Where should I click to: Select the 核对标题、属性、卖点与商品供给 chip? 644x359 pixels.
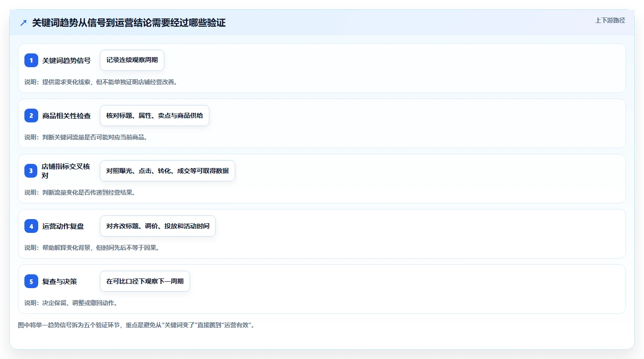click(155, 116)
